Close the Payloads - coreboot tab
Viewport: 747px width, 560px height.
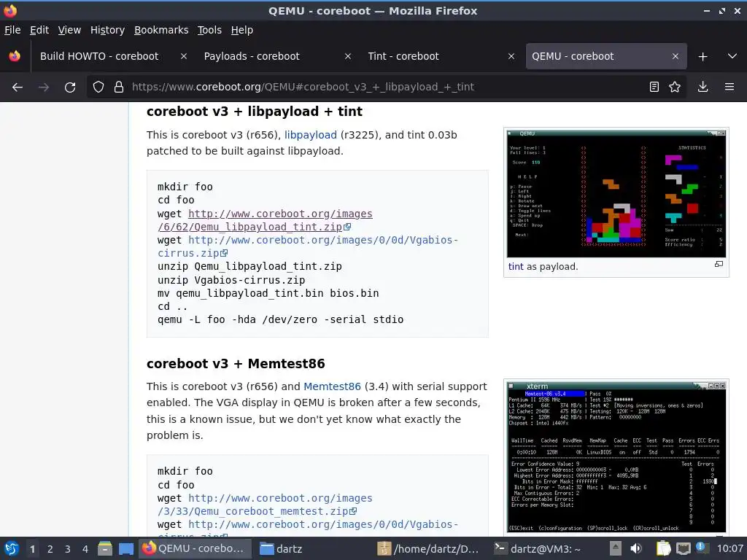pyautogui.click(x=348, y=56)
